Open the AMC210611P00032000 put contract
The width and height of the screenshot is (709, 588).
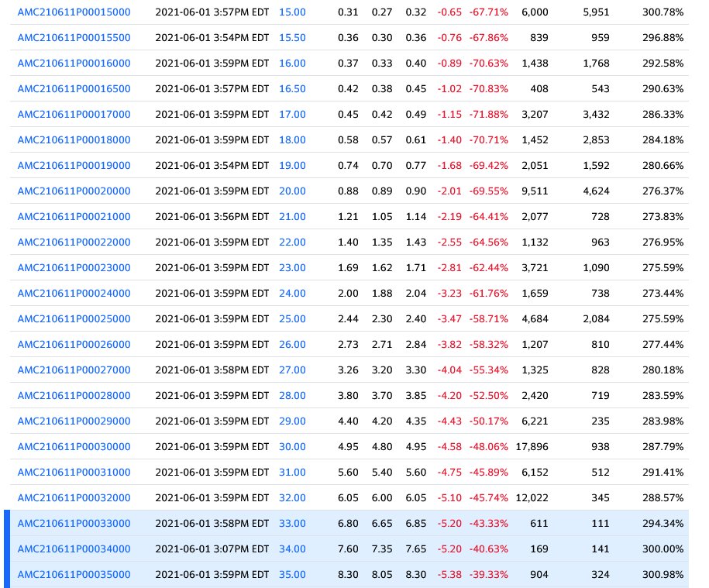click(x=74, y=497)
